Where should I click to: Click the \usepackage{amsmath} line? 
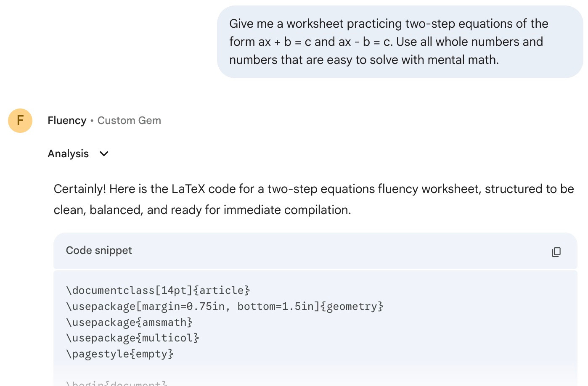130,323
